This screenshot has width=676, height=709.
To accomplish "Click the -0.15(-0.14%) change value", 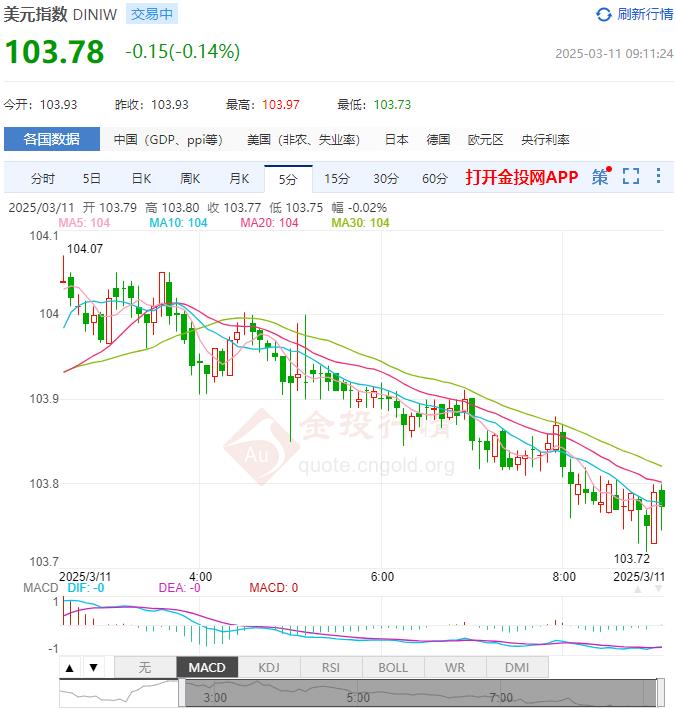I will (182, 51).
